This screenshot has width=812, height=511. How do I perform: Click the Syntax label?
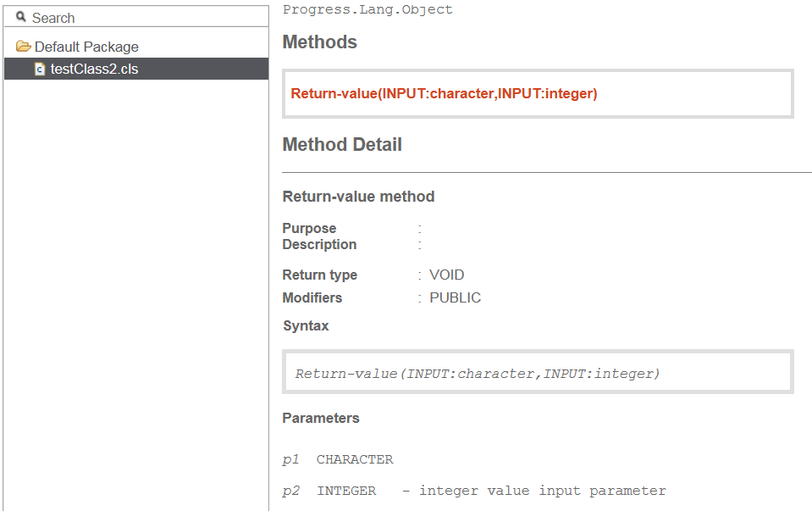point(306,325)
